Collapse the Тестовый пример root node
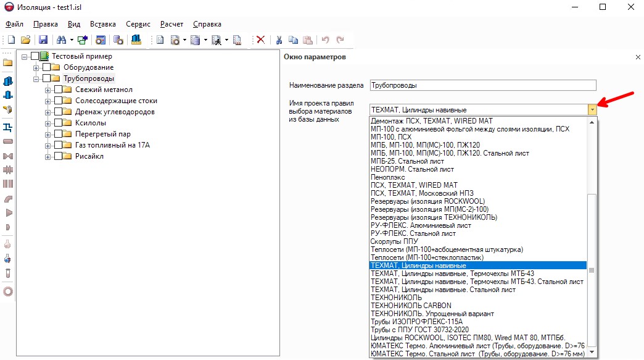 [x=24, y=56]
